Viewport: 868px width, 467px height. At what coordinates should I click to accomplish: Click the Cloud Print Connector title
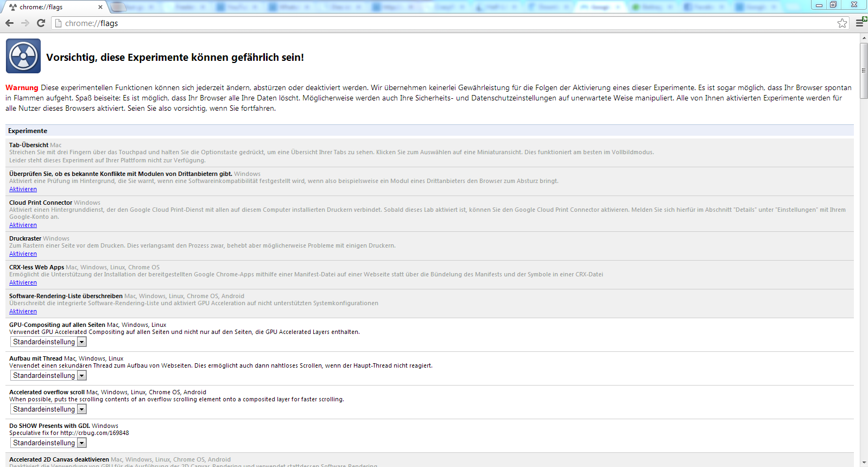point(41,203)
